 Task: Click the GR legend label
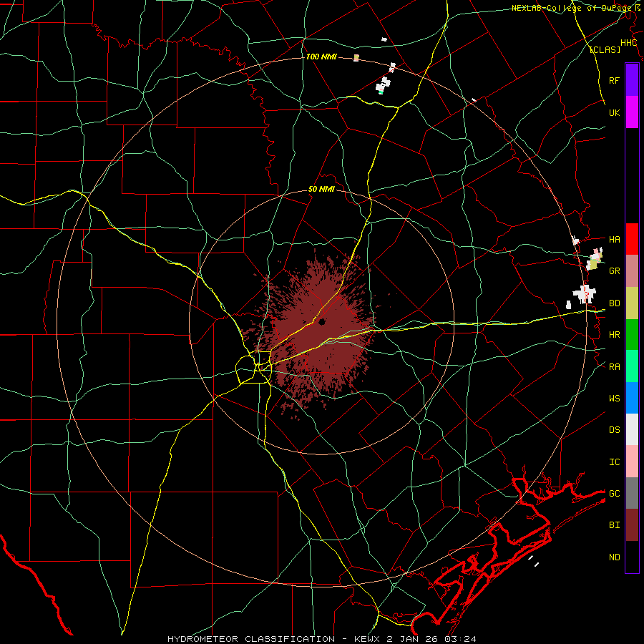614,271
